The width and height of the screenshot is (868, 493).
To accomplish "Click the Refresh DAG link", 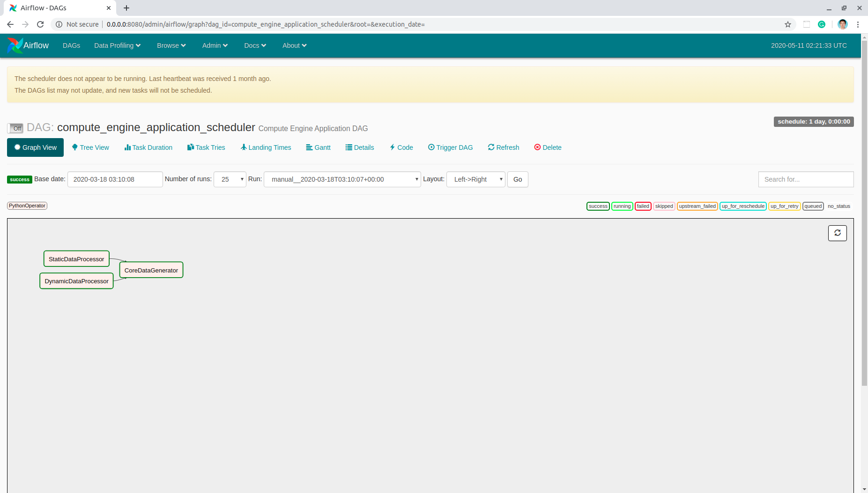I will coord(504,147).
